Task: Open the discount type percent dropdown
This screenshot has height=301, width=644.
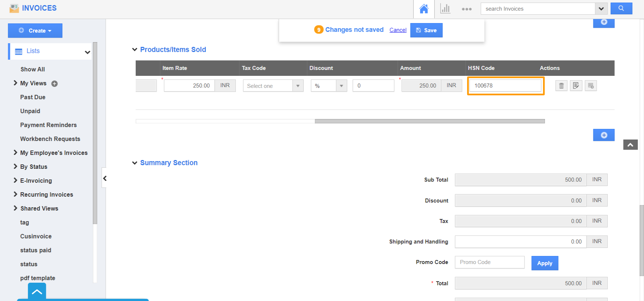Action: tap(329, 86)
